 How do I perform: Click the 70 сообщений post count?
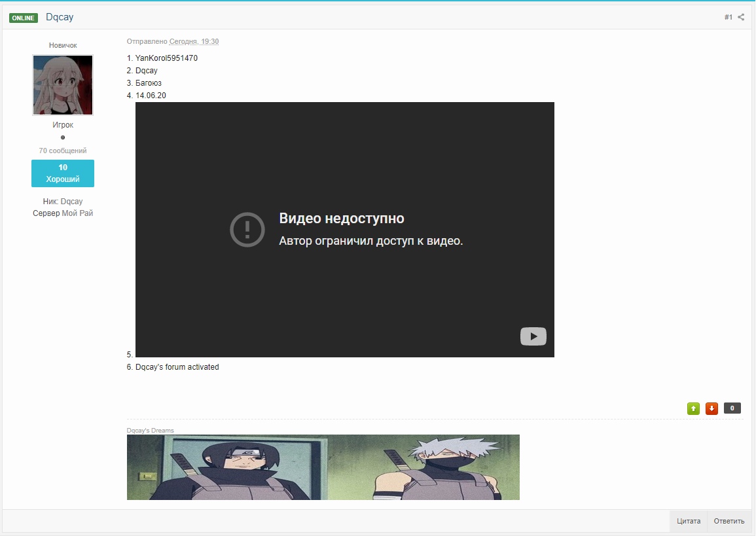click(x=63, y=151)
